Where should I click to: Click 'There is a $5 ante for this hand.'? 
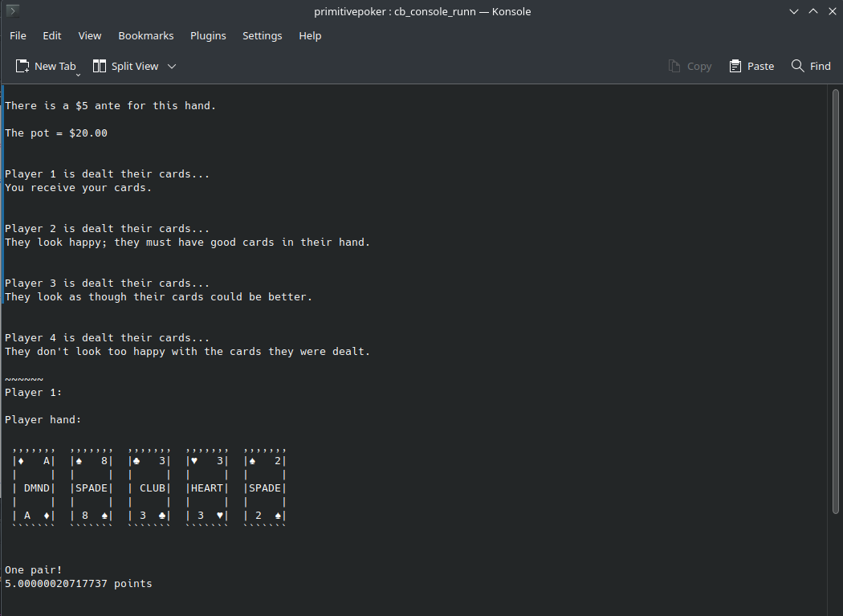(110, 105)
